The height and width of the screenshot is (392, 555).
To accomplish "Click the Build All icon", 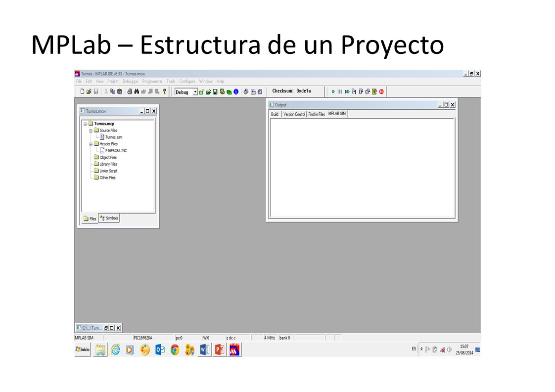I will click(x=253, y=92).
